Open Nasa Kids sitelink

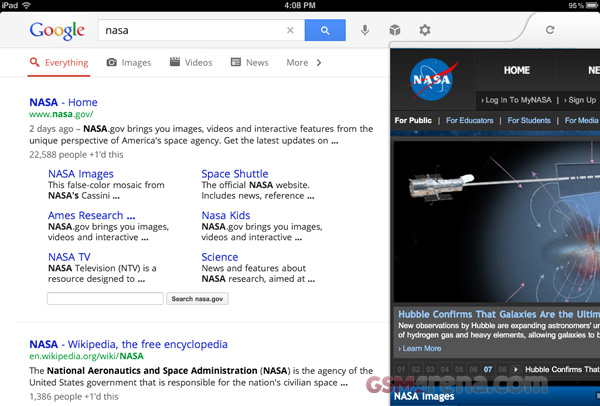coord(226,215)
